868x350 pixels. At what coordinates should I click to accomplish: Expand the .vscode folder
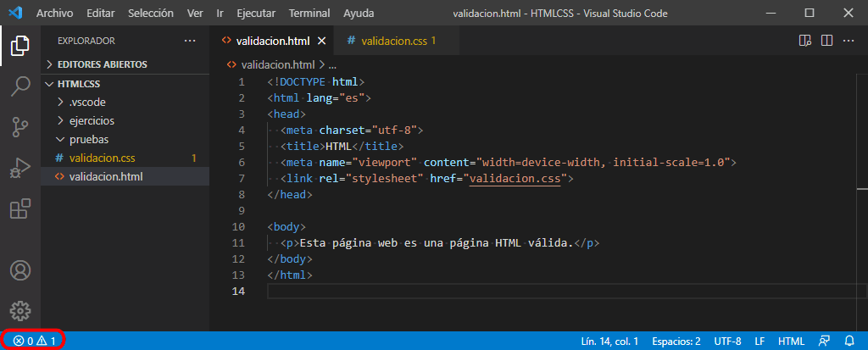coord(86,102)
